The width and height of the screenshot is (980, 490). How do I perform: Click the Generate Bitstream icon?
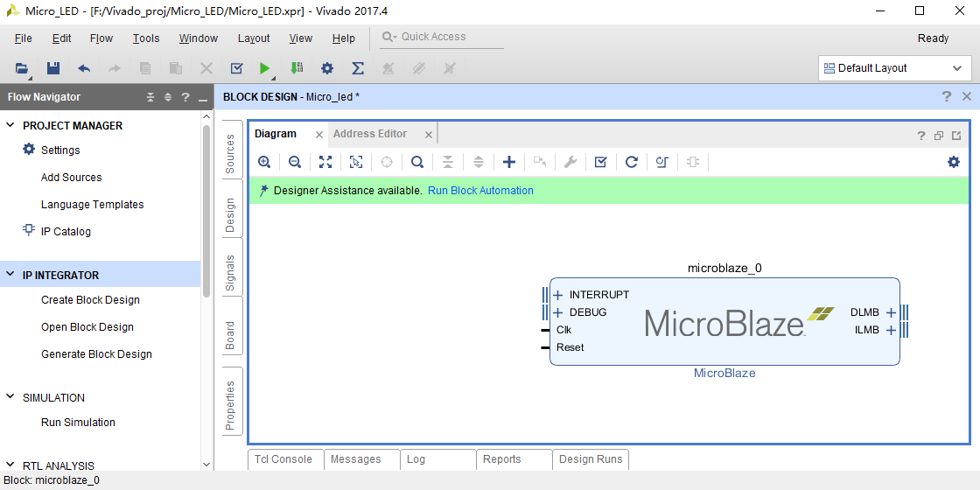(x=297, y=68)
